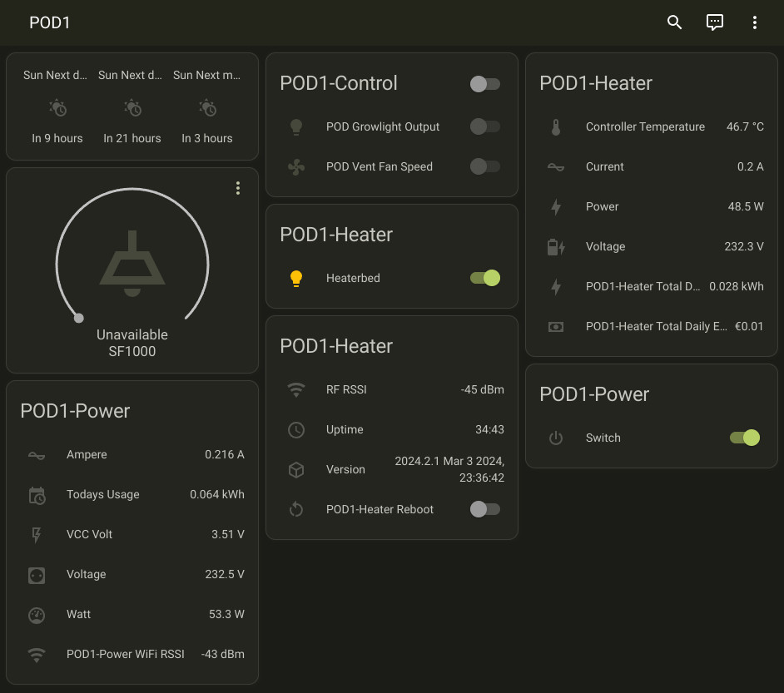Click the POD1-Power WiFi RSSI icon
Image resolution: width=784 pixels, height=693 pixels.
pyautogui.click(x=37, y=655)
